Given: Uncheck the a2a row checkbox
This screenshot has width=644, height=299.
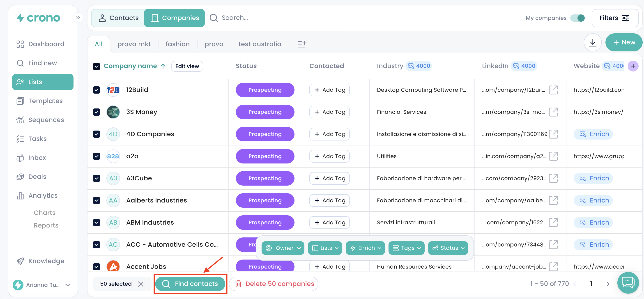Looking at the screenshot, I should [x=97, y=156].
